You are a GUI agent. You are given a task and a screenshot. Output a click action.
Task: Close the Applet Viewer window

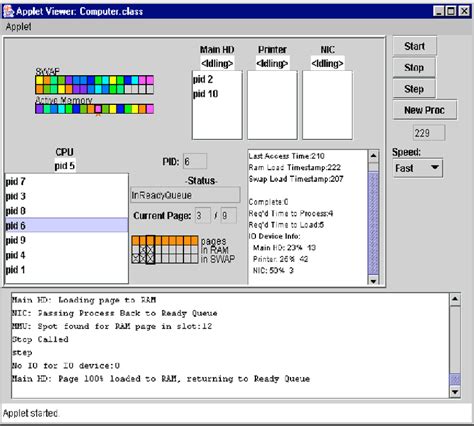(464, 11)
